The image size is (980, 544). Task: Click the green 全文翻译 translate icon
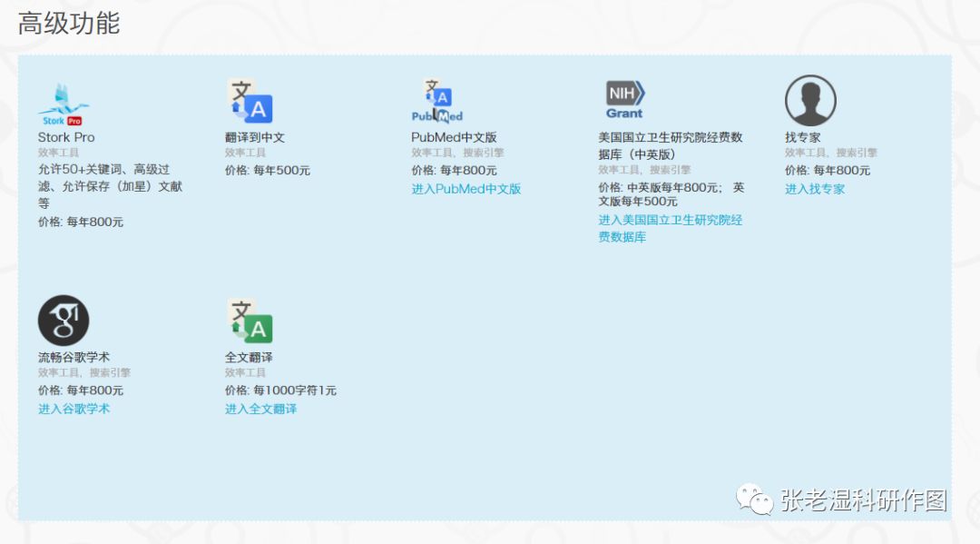[x=250, y=321]
